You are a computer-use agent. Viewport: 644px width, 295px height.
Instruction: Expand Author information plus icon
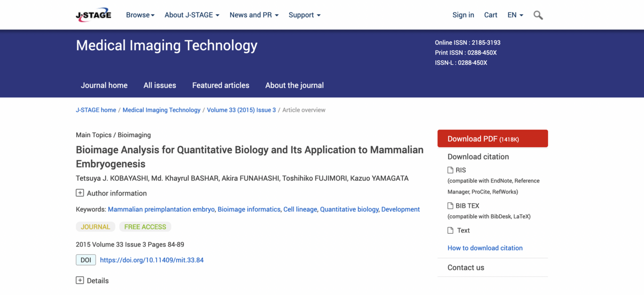click(80, 193)
